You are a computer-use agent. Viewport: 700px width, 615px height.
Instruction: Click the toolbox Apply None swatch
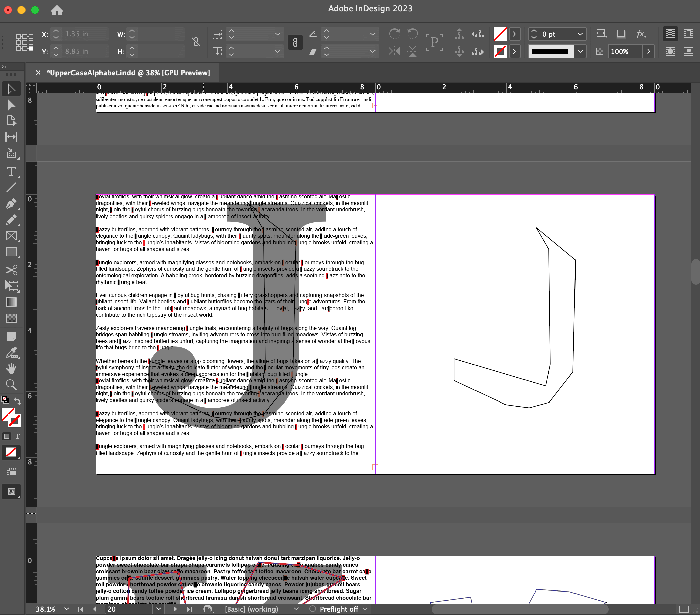click(x=11, y=452)
